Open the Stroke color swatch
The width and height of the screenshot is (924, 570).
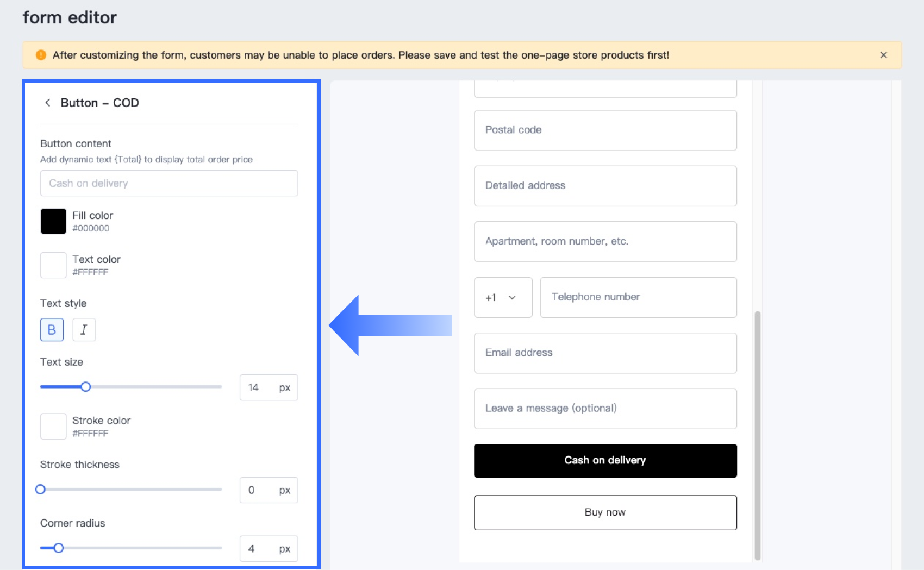coord(53,427)
